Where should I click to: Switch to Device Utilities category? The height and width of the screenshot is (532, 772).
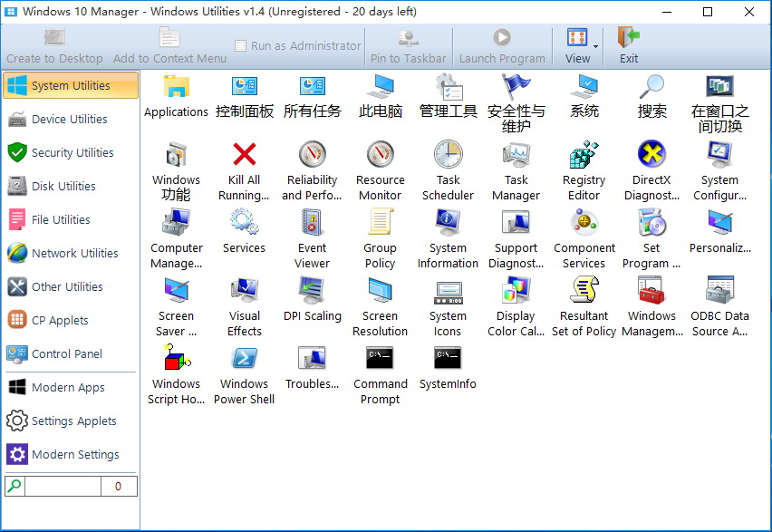point(71,119)
